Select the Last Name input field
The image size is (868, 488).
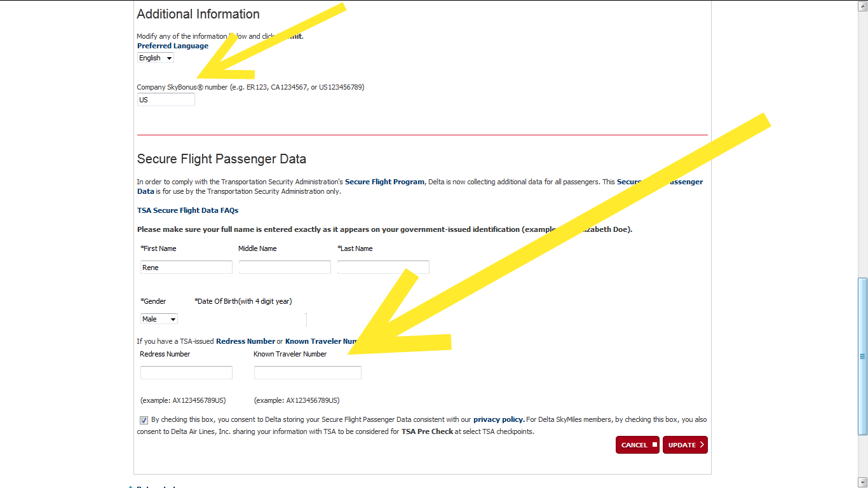(383, 268)
